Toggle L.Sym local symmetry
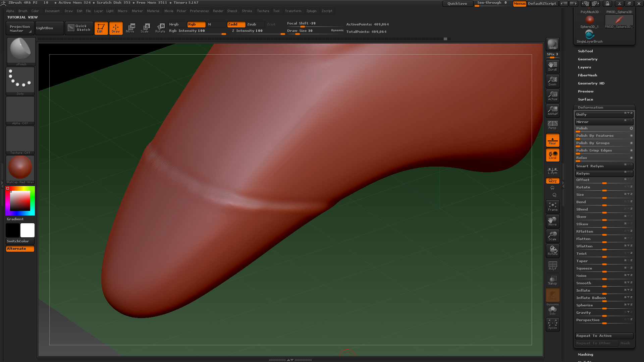Viewport: 644px width, 362px height. coord(552,171)
